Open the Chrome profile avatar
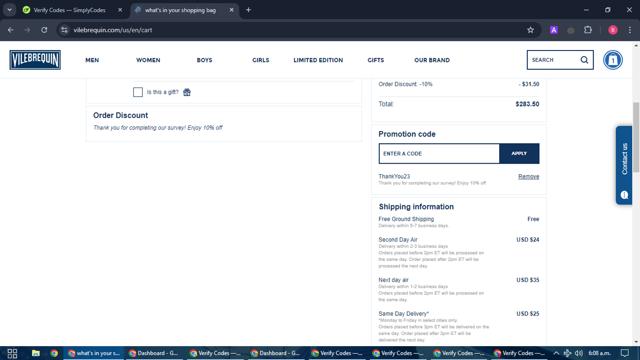The width and height of the screenshot is (640, 360). pos(613,30)
